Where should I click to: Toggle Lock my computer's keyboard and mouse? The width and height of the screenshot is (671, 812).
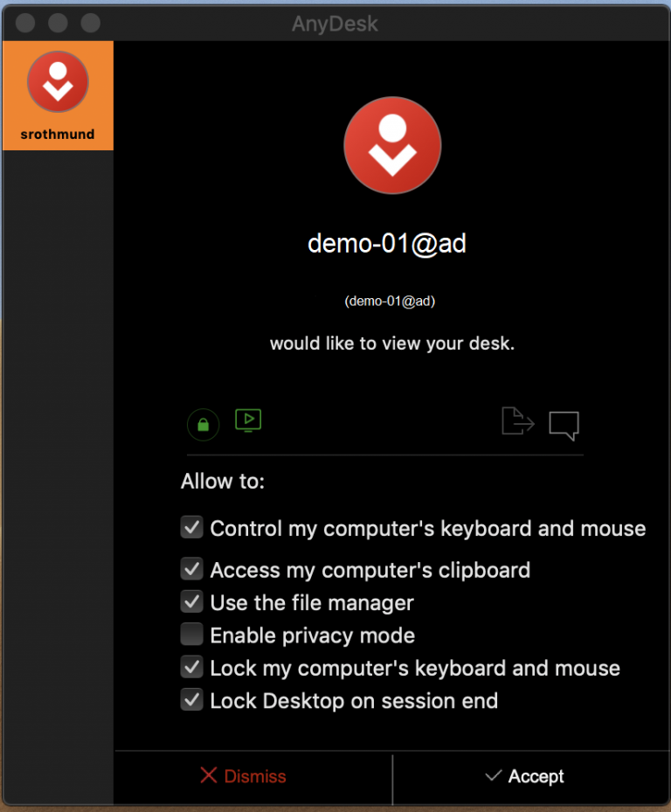pos(191,667)
